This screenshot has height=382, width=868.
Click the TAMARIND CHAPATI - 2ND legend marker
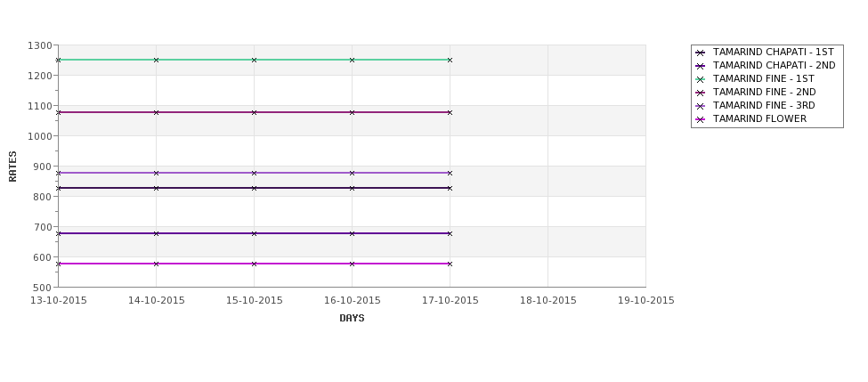coord(701,66)
